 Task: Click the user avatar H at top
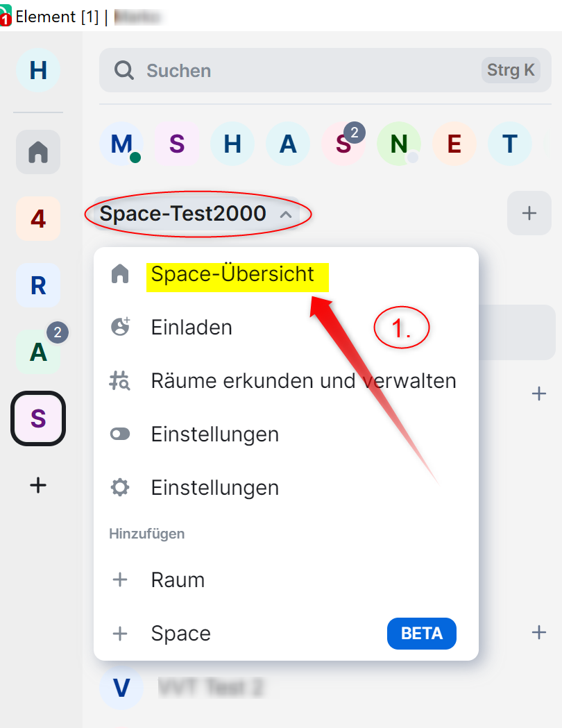tap(38, 70)
